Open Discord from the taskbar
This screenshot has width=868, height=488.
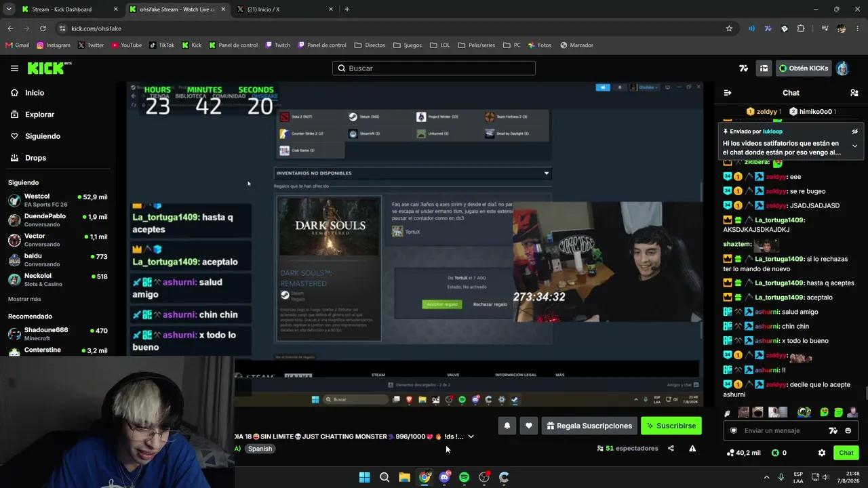(x=444, y=477)
